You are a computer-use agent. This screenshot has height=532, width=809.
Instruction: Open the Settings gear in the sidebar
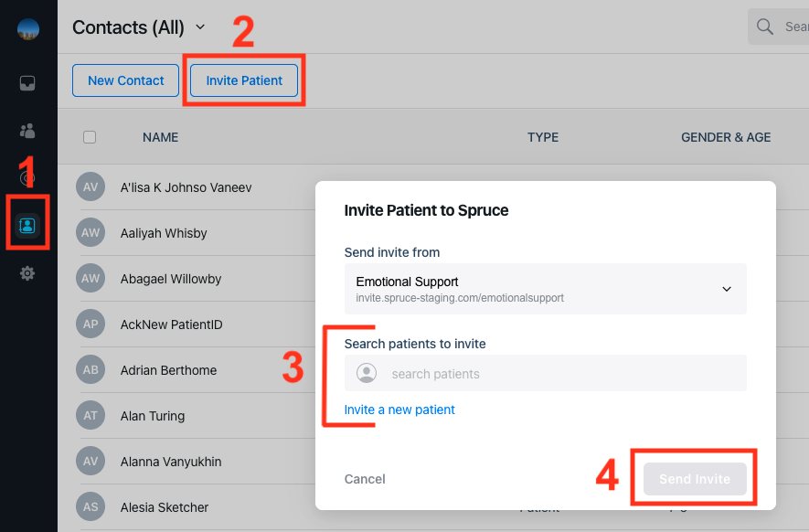click(x=27, y=273)
